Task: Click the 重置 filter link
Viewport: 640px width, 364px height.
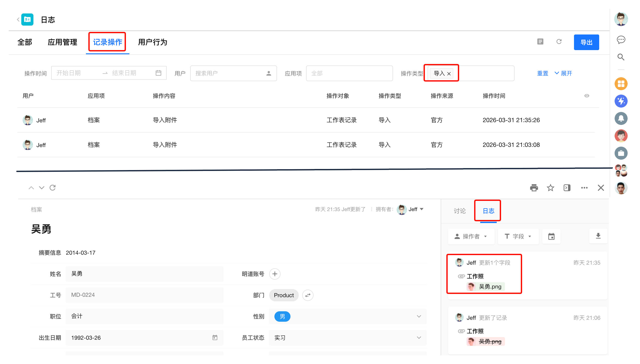Action: click(x=543, y=73)
